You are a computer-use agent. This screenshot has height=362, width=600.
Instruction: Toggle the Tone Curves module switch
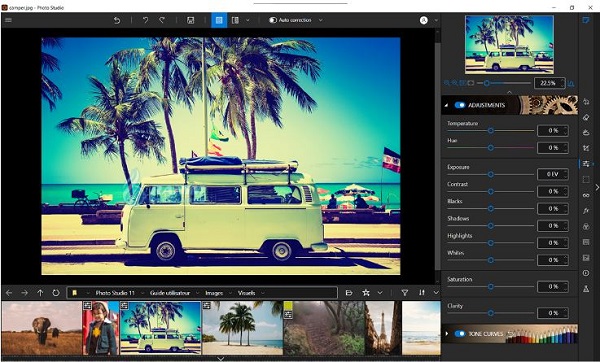pos(460,334)
